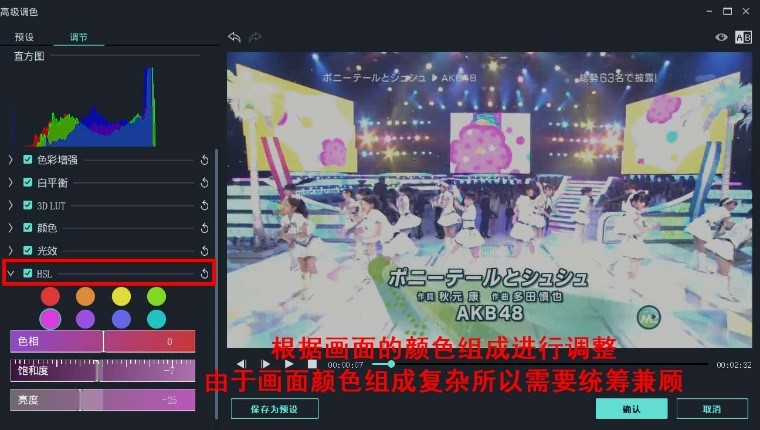Uncheck the HSL checkbox
The width and height of the screenshot is (760, 430).
tap(28, 273)
